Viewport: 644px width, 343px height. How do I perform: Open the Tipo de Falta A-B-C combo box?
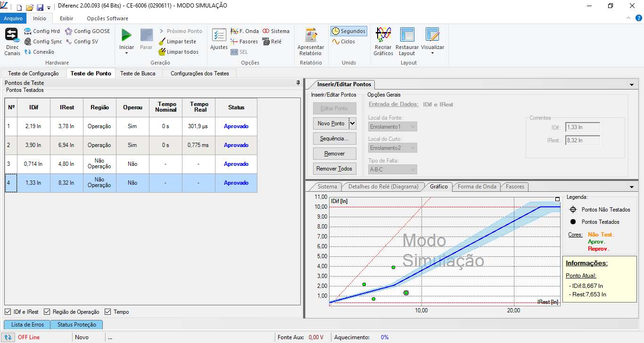[392, 169]
